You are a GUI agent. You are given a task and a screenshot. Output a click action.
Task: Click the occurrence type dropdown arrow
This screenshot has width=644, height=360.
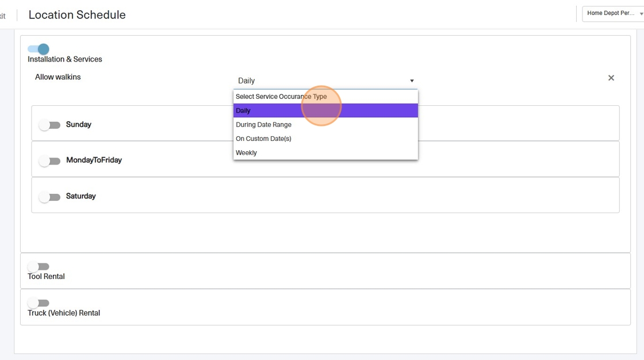(412, 81)
